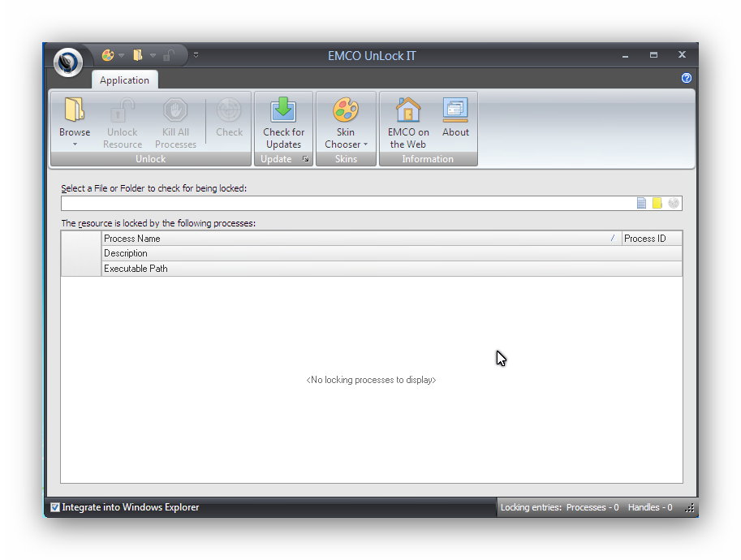
Task: Open the Customize Quick Access Toolbar arrow
Action: pos(196,55)
